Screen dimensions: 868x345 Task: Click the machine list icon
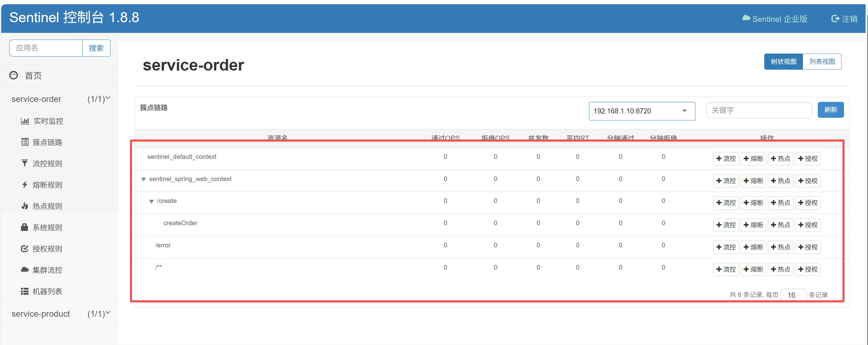click(25, 291)
